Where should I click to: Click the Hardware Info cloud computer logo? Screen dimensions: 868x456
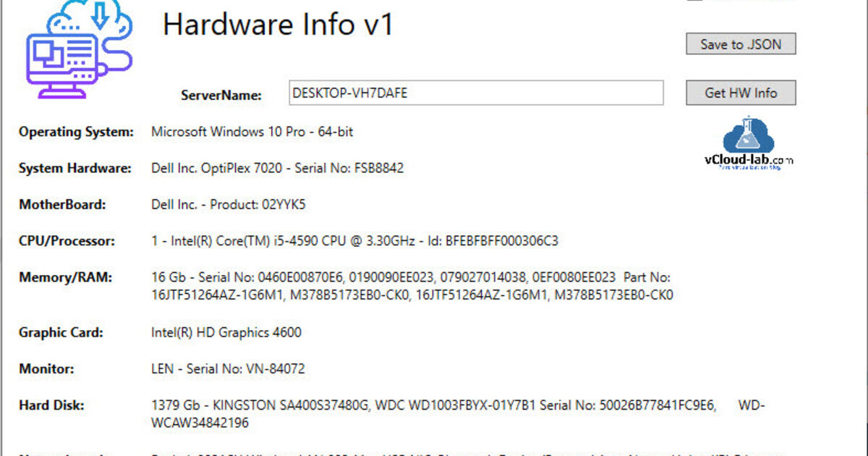tap(80, 49)
